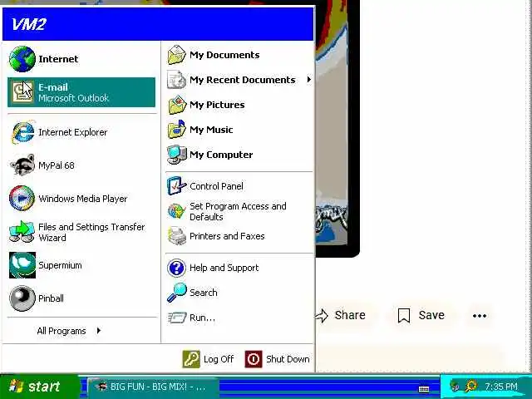Click the magnifier tray icon
Viewport: 532px width, 399px height.
point(471,386)
